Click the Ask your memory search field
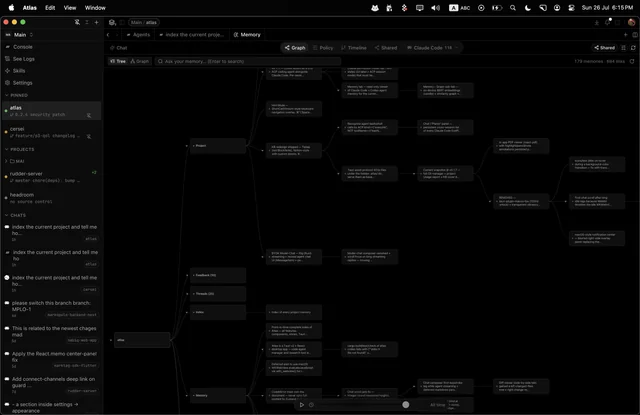Image resolution: width=640 pixels, height=415 pixels. [x=248, y=61]
